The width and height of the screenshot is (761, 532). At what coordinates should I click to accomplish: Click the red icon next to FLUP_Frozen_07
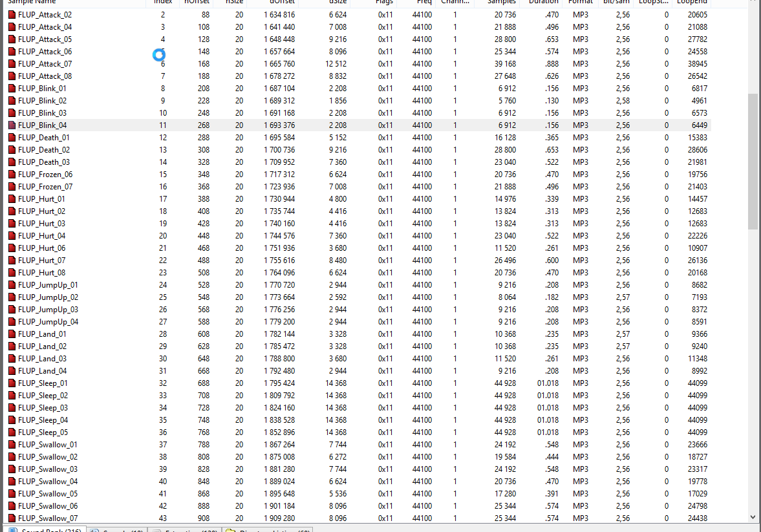click(12, 186)
